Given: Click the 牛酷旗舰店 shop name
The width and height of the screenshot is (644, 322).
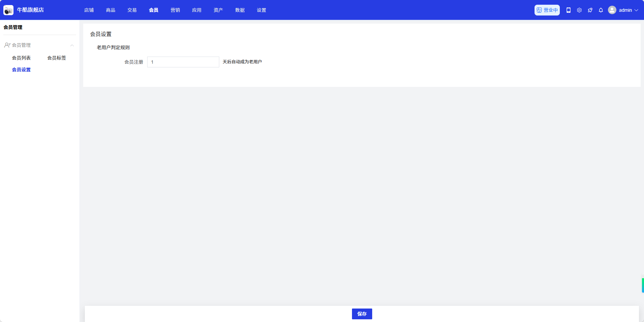Looking at the screenshot, I should point(30,10).
